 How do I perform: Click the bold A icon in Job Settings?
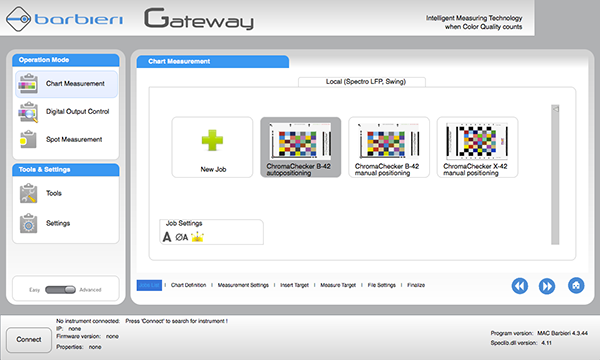[x=167, y=237]
